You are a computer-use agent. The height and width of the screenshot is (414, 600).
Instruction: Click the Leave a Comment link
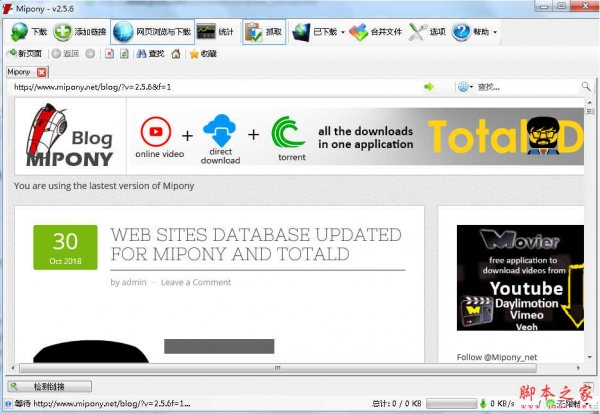click(196, 282)
